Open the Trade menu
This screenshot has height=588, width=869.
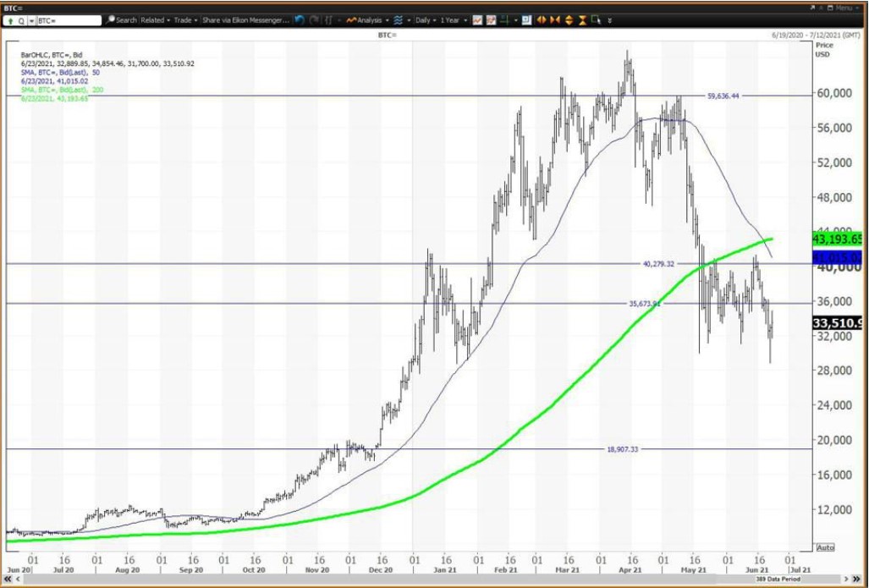click(x=184, y=19)
